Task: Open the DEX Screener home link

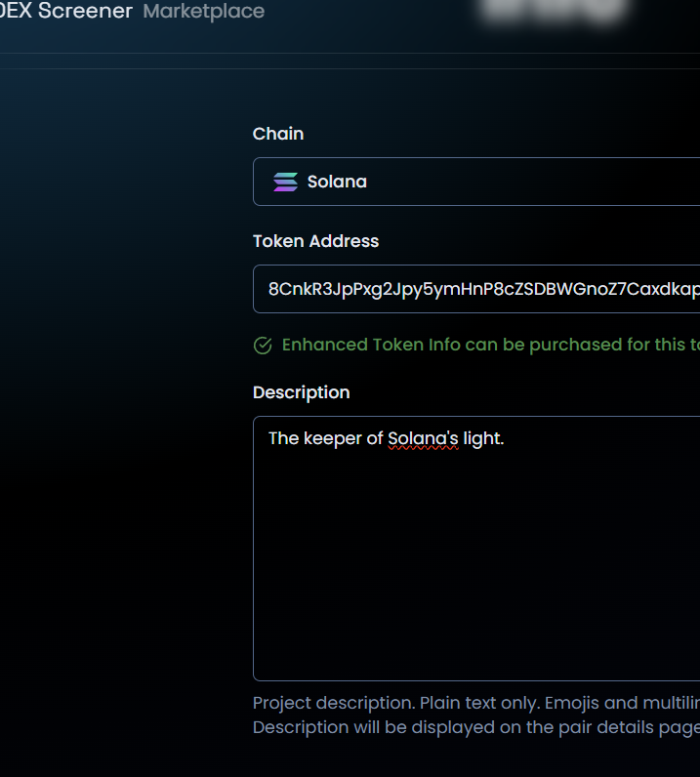Action: (x=66, y=11)
